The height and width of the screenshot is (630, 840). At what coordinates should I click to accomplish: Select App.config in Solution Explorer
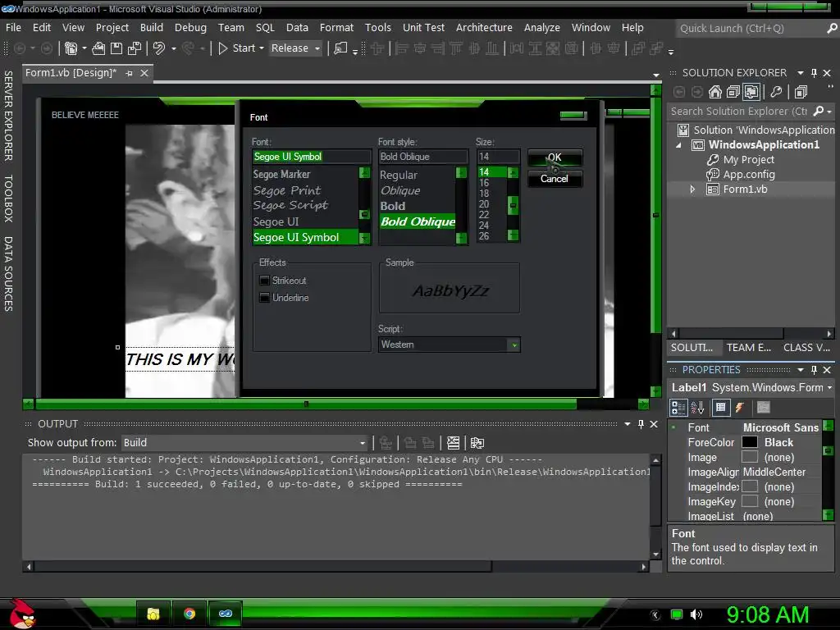click(x=748, y=175)
